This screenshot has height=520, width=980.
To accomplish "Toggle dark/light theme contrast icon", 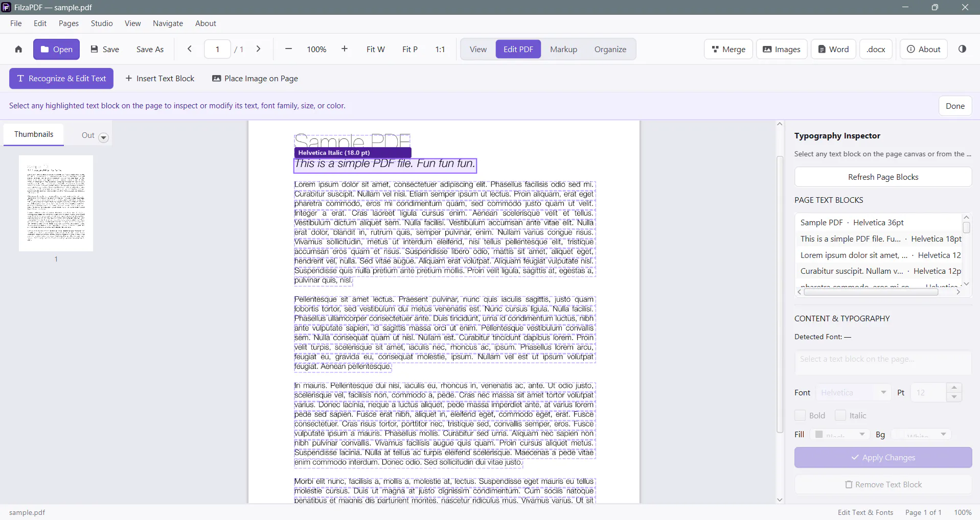I will (x=962, y=49).
